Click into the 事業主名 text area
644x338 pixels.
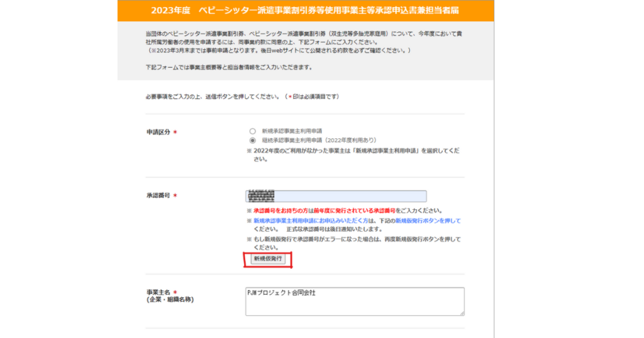tap(355, 302)
